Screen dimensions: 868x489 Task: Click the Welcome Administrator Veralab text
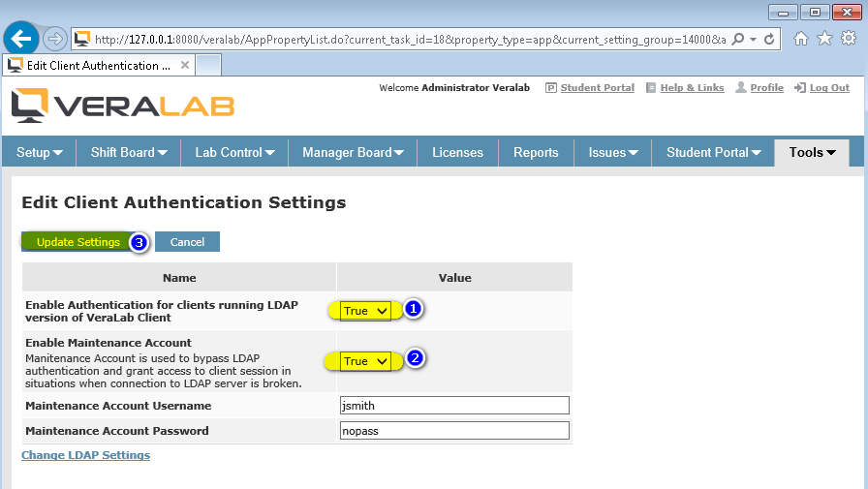pyautogui.click(x=454, y=88)
